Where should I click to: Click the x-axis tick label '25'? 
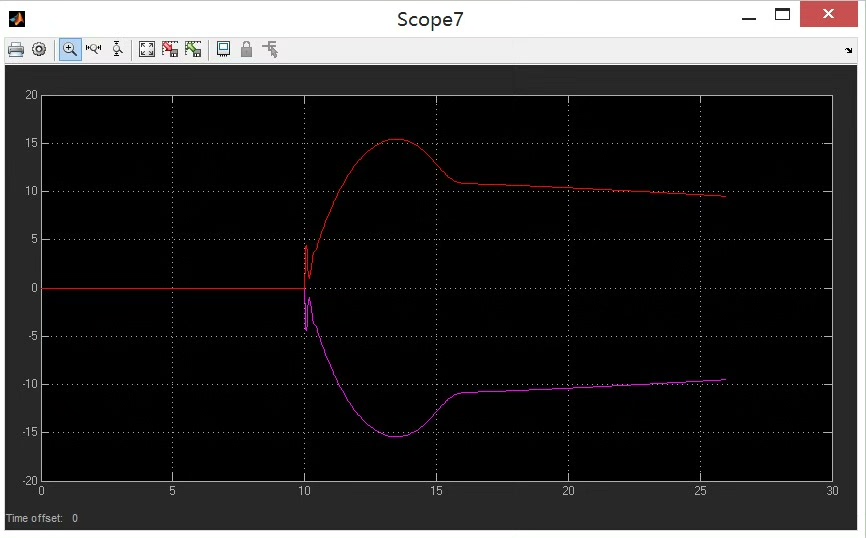tap(700, 490)
